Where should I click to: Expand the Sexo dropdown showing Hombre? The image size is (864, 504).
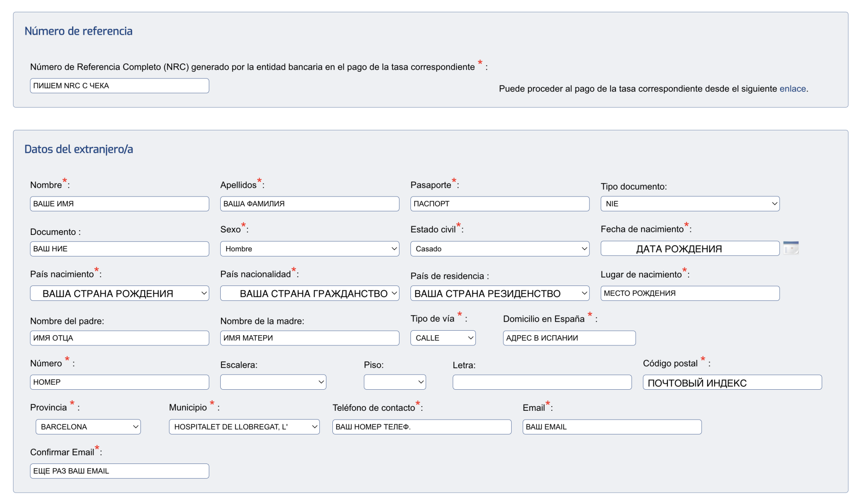click(x=309, y=249)
